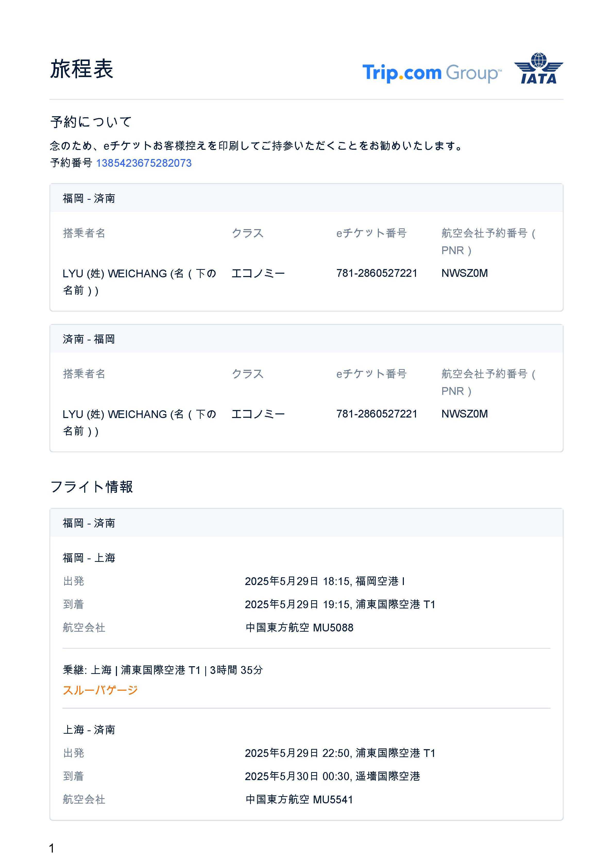Click flight number 中国東方航空 MU5541
The height and width of the screenshot is (868, 613).
299,799
